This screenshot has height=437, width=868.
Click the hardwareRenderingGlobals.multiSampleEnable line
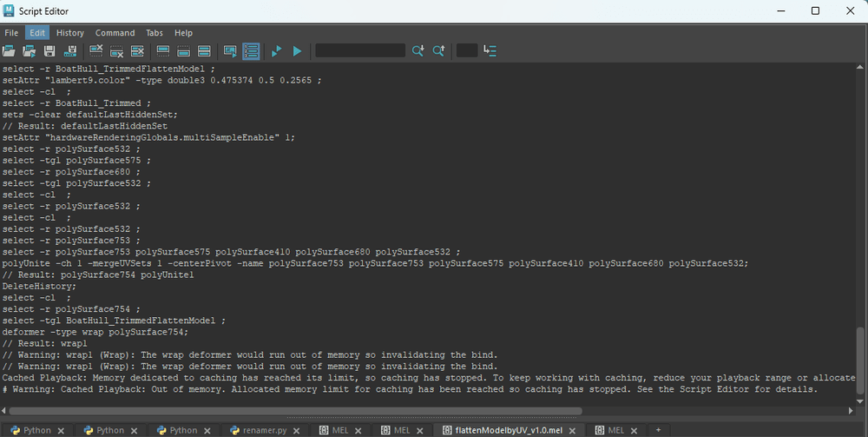[x=148, y=137]
